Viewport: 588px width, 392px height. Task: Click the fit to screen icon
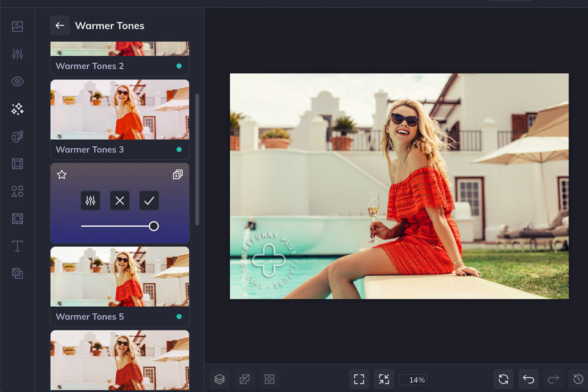coord(359,379)
